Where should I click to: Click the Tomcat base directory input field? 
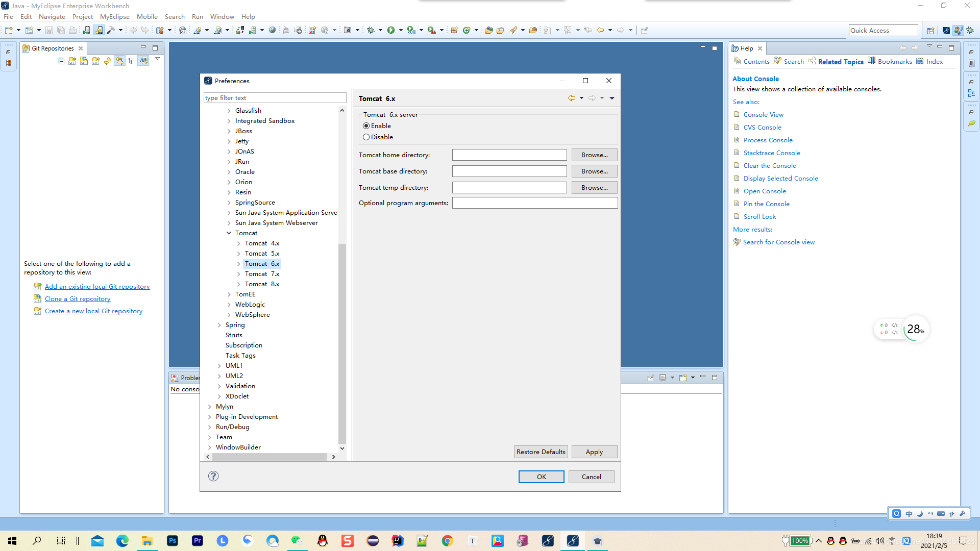(x=509, y=171)
